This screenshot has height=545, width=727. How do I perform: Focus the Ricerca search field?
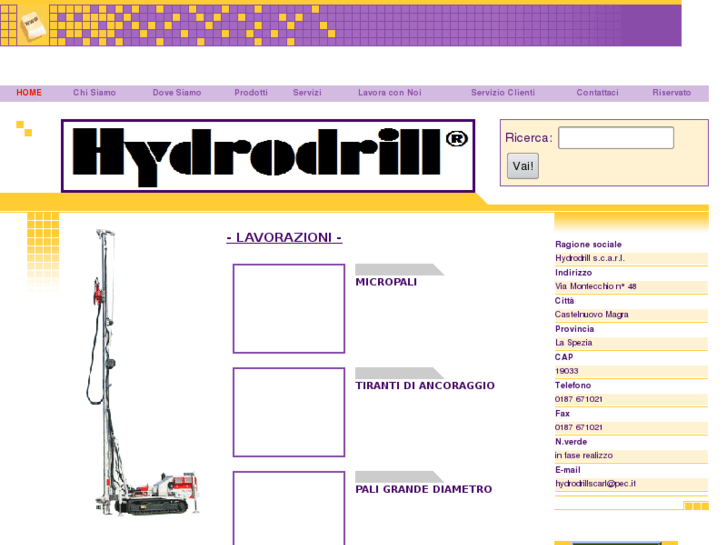[616, 138]
